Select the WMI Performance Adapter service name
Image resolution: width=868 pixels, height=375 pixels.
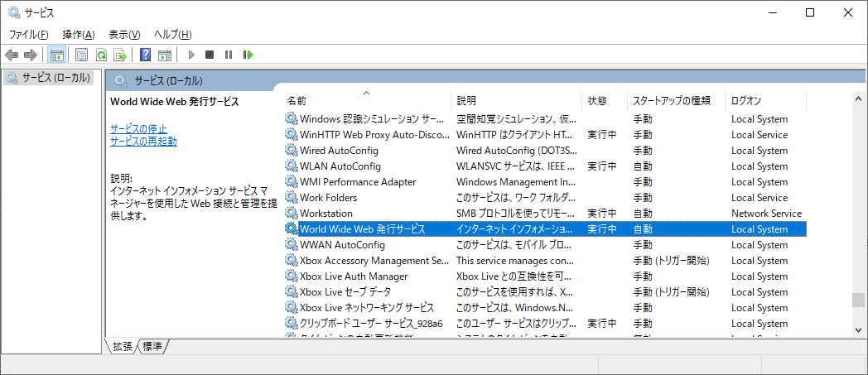point(358,182)
